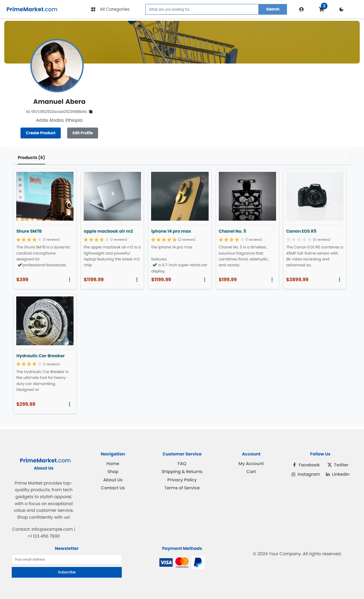Click the Edit Profile button
364x599 pixels.
[x=83, y=133]
